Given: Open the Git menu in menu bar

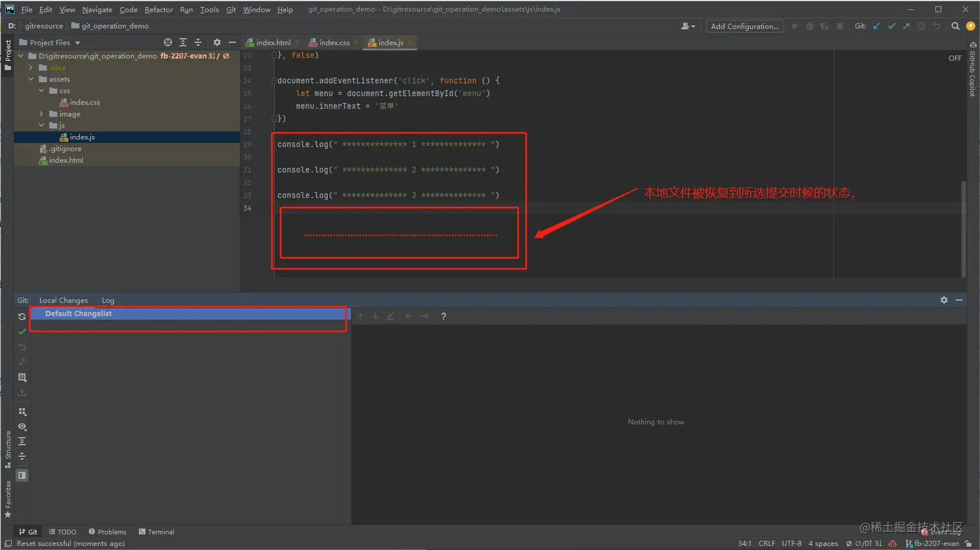Looking at the screenshot, I should click(x=231, y=10).
